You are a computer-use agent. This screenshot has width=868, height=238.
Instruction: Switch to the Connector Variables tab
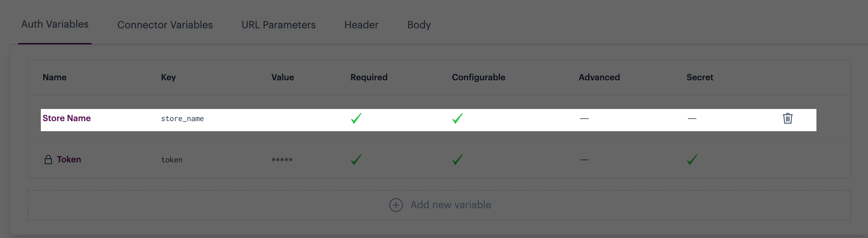165,25
